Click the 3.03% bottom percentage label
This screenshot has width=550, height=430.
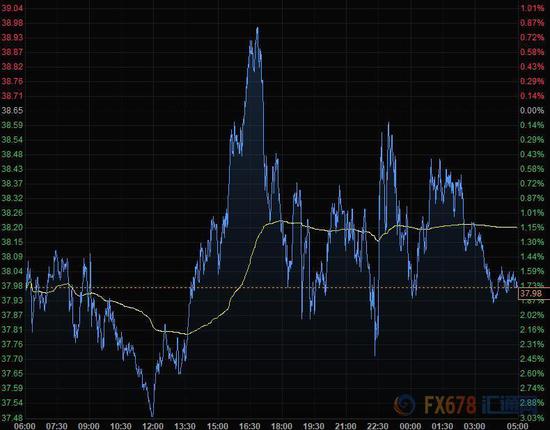coord(532,417)
